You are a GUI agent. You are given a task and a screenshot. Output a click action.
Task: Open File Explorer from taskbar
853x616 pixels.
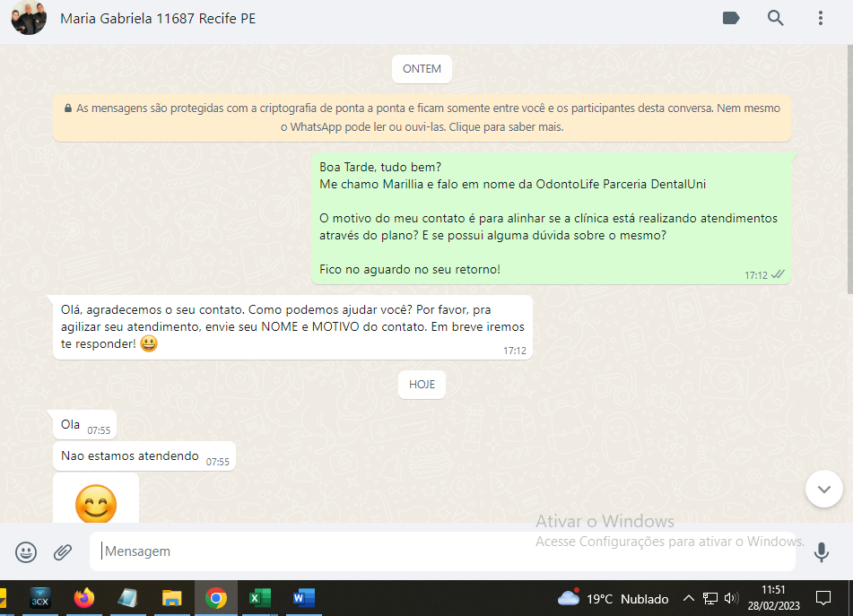171,598
